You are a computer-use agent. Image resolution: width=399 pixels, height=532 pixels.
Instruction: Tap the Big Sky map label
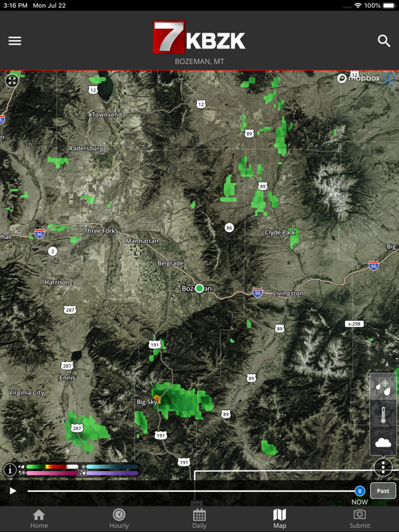coord(147,402)
